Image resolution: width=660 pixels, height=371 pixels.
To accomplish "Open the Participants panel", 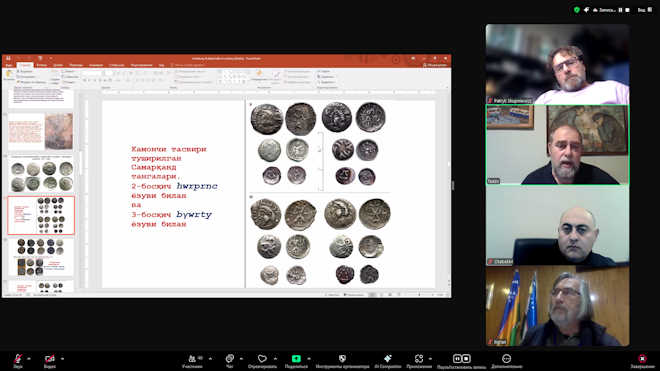I will (192, 361).
